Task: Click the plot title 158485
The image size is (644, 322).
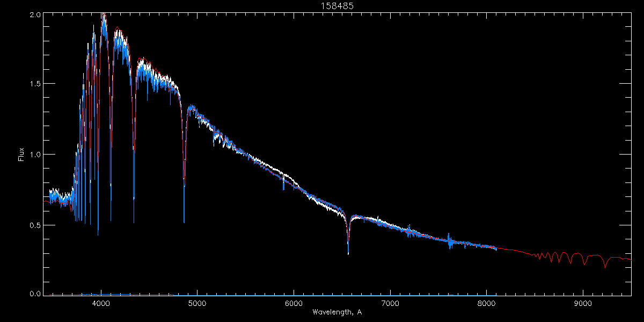Action: 337,6
